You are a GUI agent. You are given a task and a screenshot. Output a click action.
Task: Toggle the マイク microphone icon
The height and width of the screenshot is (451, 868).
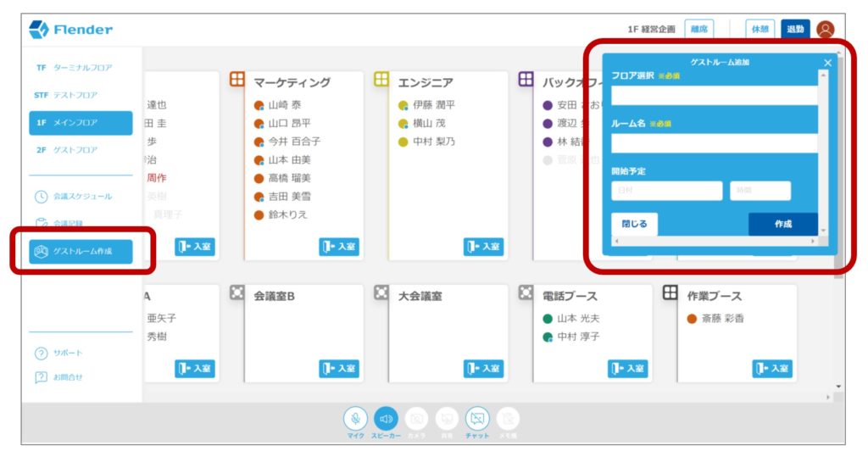pos(355,418)
